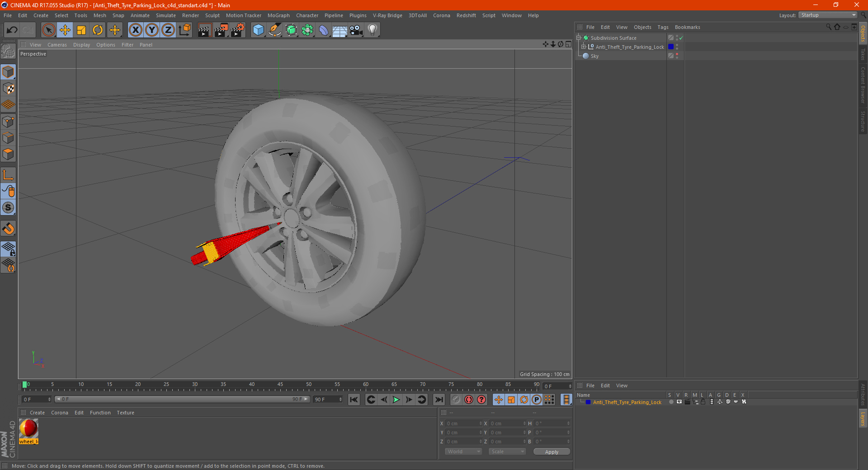Click the timeline playhead at frame 0

click(24, 385)
